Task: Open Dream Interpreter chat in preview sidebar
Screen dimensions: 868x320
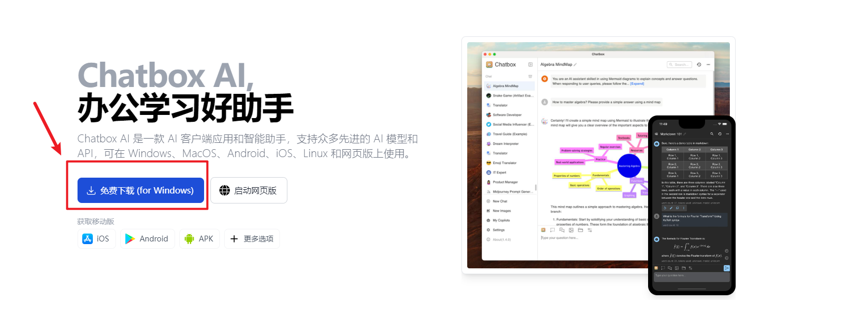Action: click(x=510, y=143)
